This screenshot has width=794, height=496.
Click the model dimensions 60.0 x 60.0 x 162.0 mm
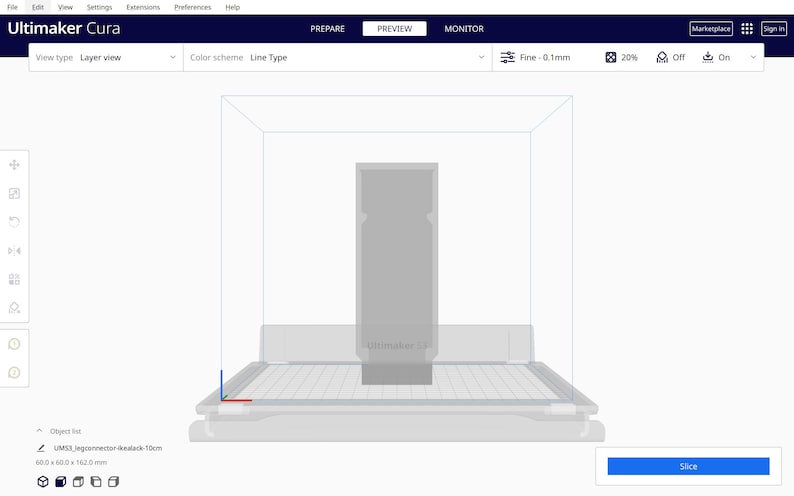[x=71, y=463]
